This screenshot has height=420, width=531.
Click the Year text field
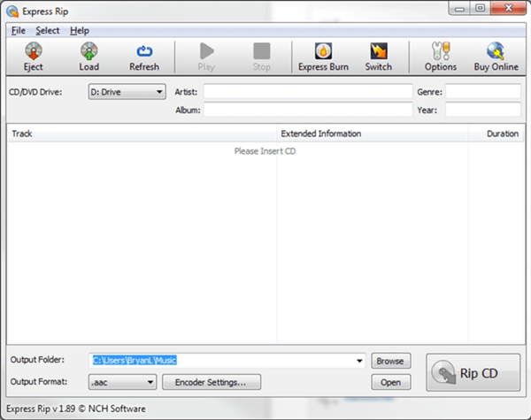click(483, 110)
